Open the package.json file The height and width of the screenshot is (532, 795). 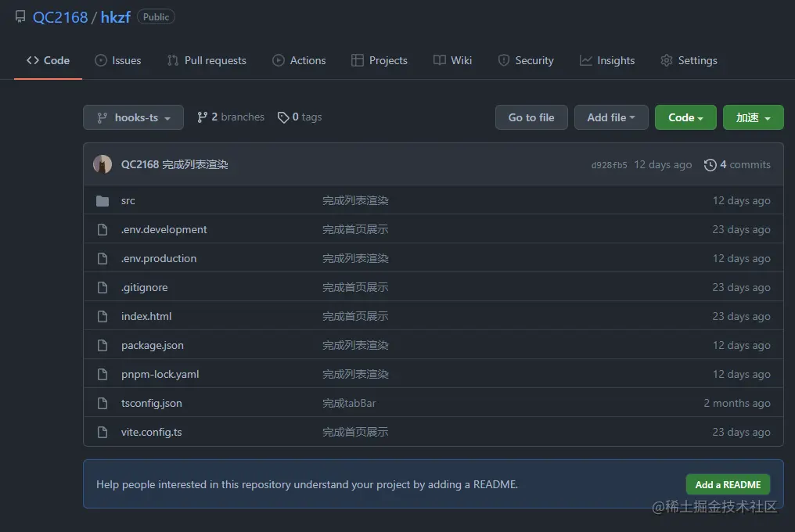point(153,345)
